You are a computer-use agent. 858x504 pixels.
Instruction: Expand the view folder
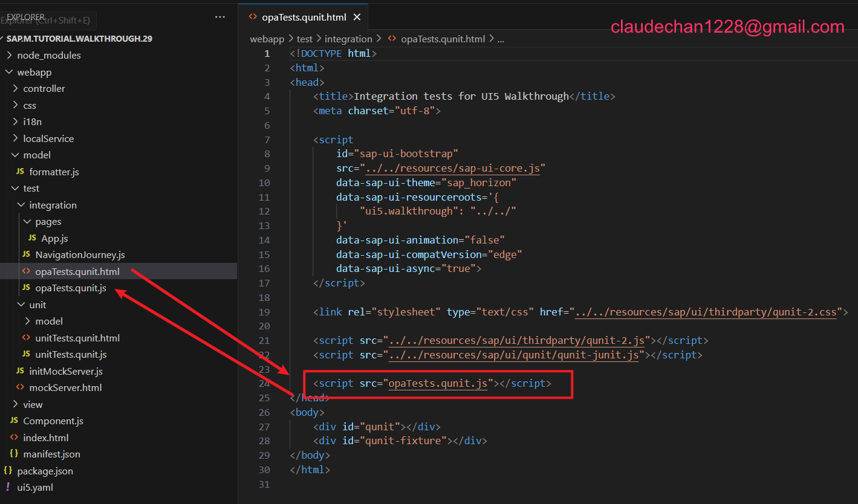[x=15, y=404]
